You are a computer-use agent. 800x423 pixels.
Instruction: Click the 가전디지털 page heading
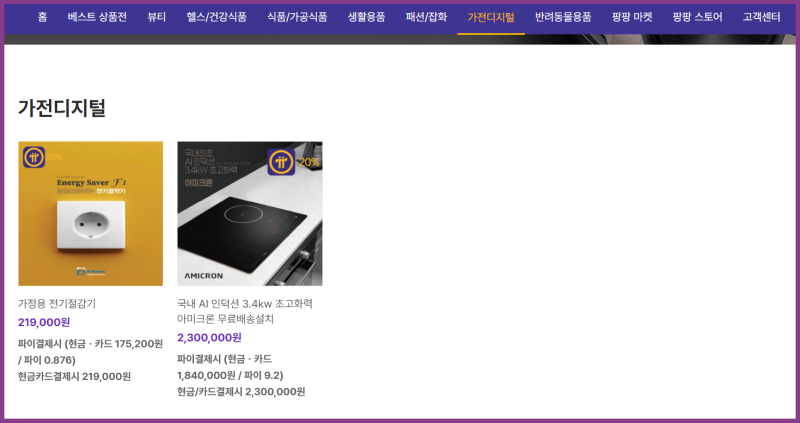coord(62,108)
